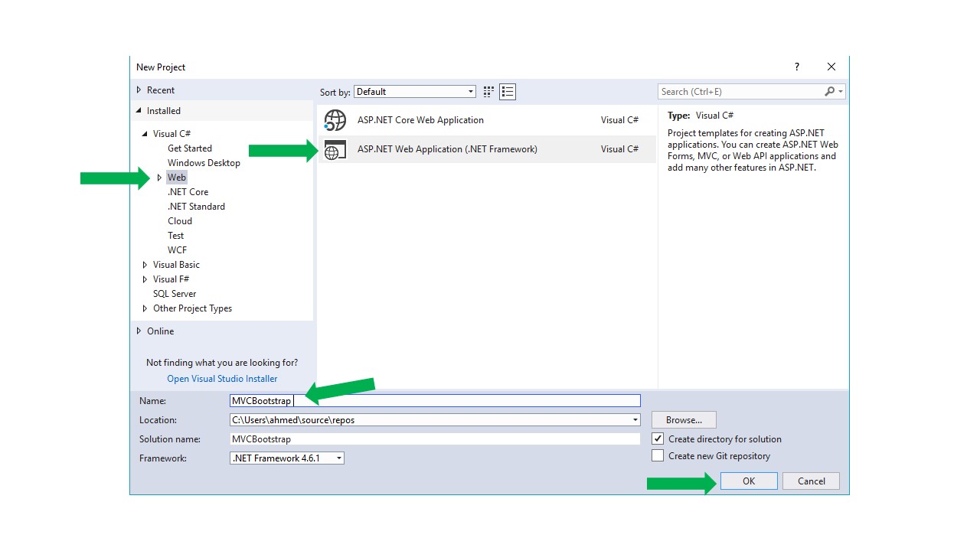The width and height of the screenshot is (980, 551).
Task: Open the search options dropdown arrow
Action: tap(841, 92)
